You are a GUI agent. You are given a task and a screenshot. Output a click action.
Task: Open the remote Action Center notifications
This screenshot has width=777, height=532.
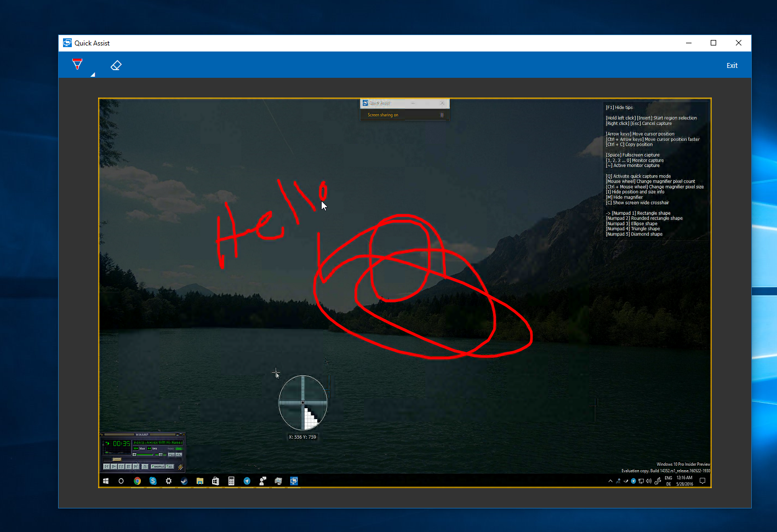(x=702, y=481)
